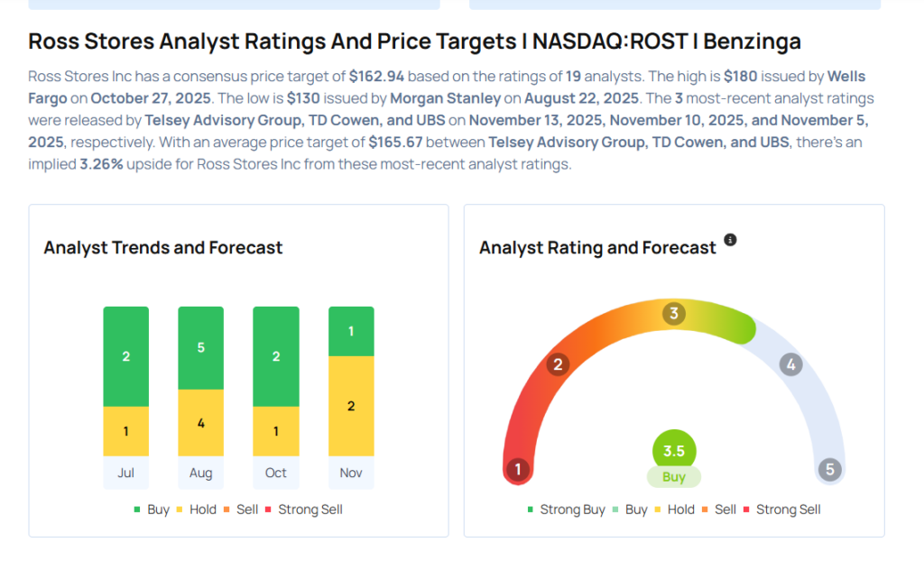Click gauge marker number 3
The width and height of the screenshot is (924, 561).
[673, 314]
